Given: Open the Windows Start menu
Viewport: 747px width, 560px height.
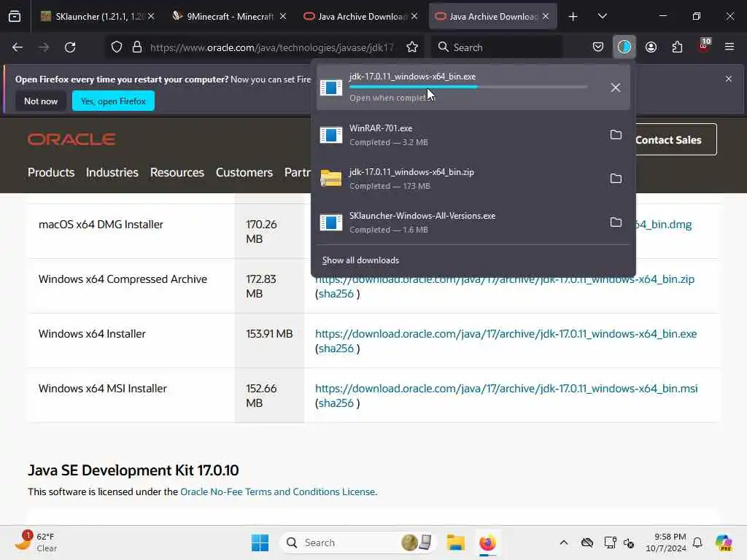Looking at the screenshot, I should [x=260, y=542].
